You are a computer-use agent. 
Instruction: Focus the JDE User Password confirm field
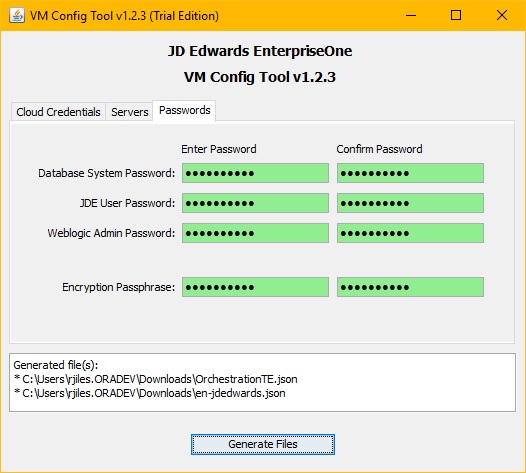click(x=410, y=203)
